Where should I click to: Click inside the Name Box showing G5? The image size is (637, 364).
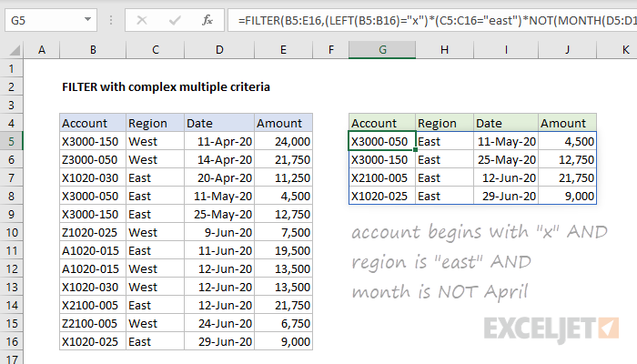coord(45,20)
